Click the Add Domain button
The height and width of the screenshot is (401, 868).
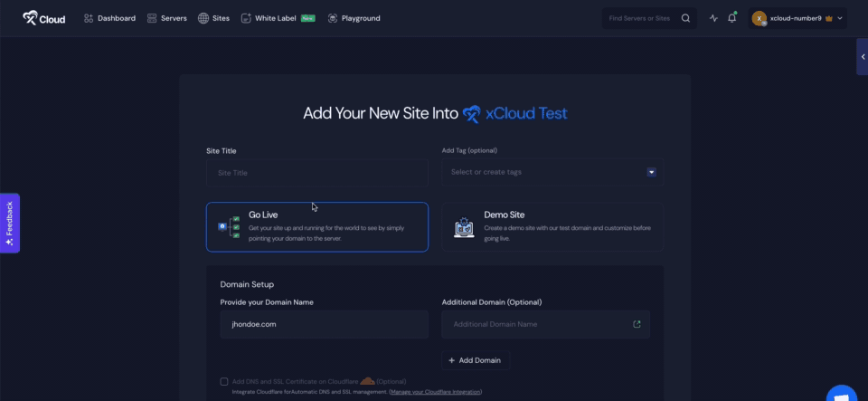coord(476,360)
